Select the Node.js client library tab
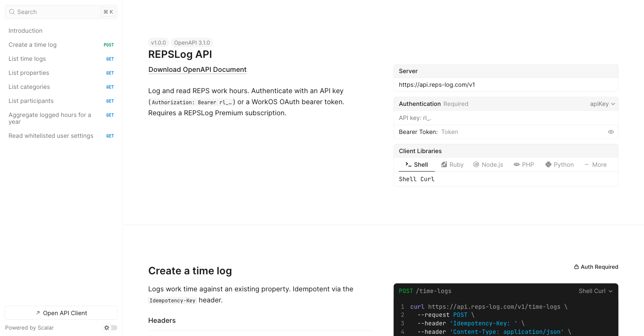The image size is (644, 336). click(488, 165)
